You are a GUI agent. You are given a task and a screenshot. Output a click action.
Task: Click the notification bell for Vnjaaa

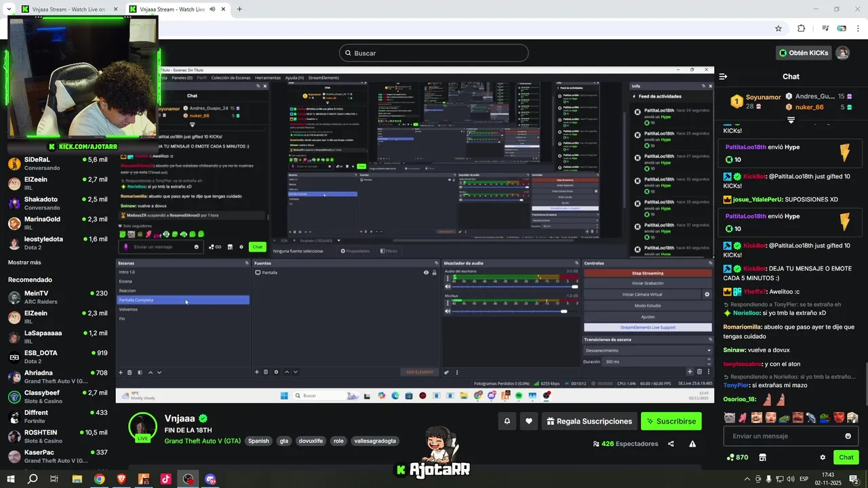507,421
